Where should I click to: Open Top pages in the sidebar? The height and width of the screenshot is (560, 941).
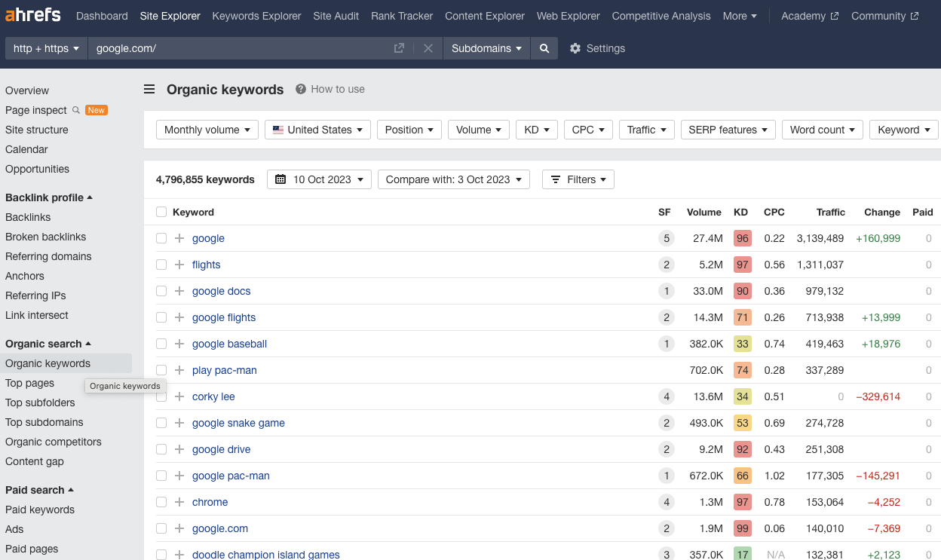click(x=29, y=383)
